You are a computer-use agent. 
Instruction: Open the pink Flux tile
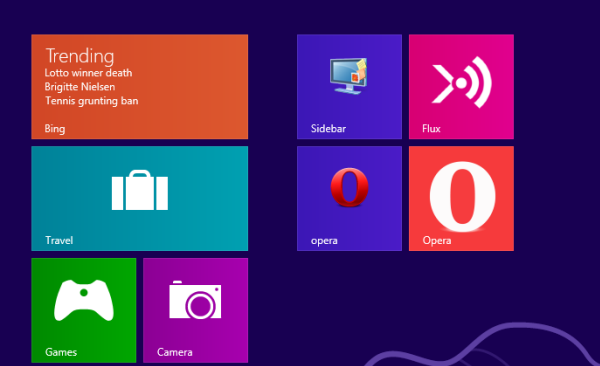click(461, 87)
